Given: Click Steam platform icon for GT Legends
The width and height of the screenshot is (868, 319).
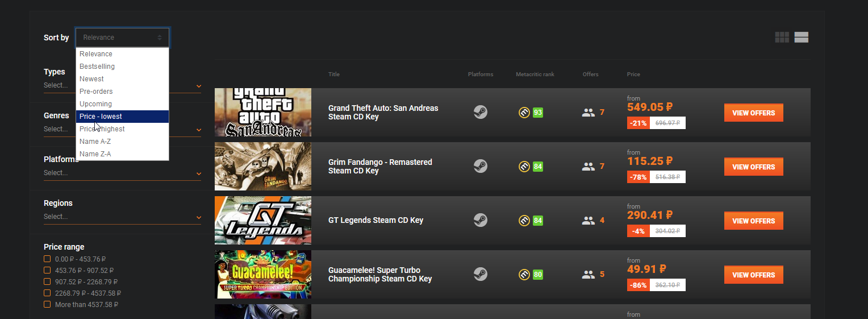Looking at the screenshot, I should coord(481,221).
